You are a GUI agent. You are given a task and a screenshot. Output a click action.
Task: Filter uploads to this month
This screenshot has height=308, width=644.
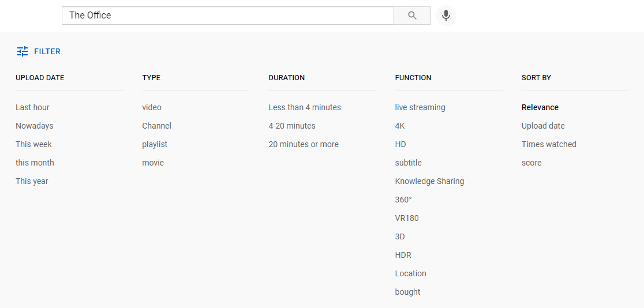[35, 163]
